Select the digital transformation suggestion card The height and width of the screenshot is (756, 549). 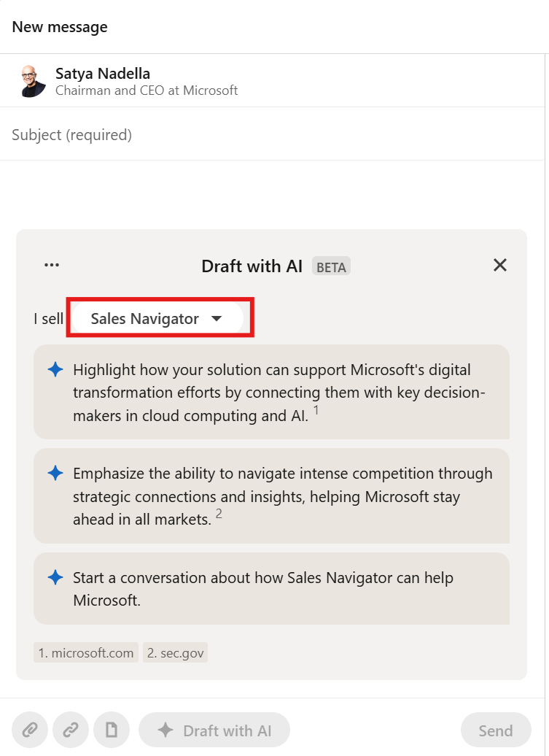tap(272, 392)
